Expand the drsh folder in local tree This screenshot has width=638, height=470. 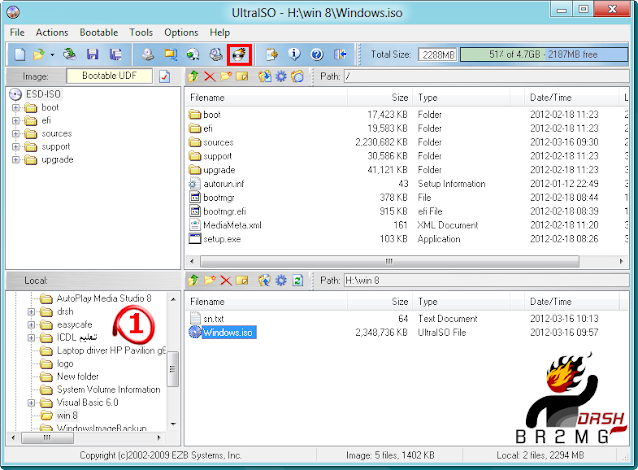31,312
